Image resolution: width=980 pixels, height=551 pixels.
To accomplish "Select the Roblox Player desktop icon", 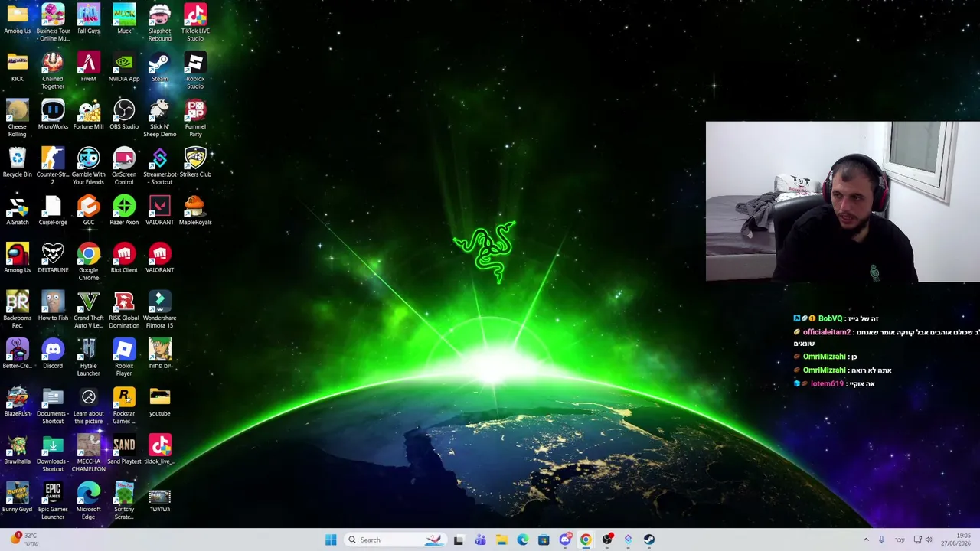I will point(124,357).
